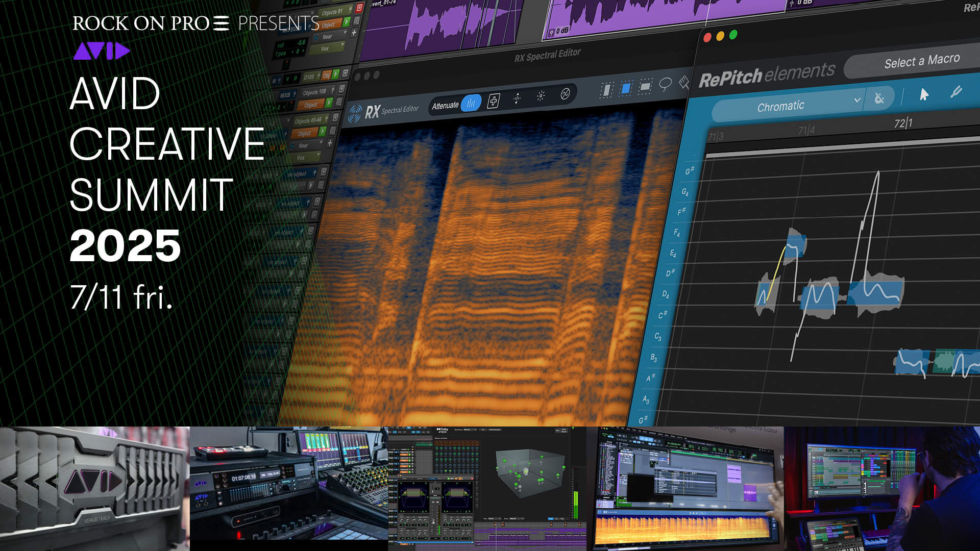The image size is (980, 551).
Task: Click the orange Obj button beside O105
Action: [326, 75]
